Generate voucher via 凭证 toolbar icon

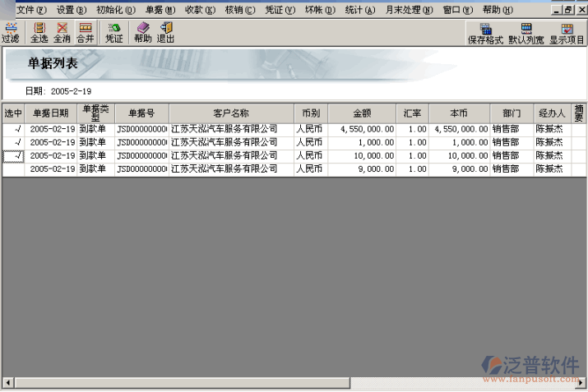[113, 33]
